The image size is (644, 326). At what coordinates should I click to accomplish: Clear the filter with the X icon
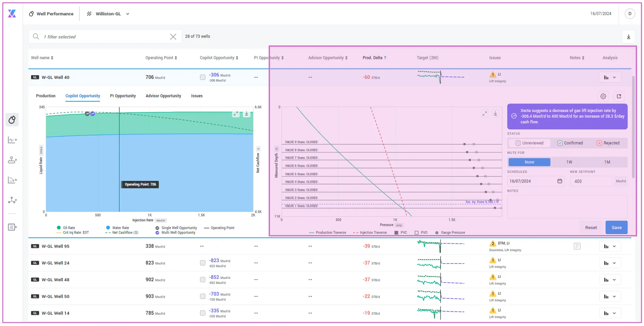pos(173,37)
